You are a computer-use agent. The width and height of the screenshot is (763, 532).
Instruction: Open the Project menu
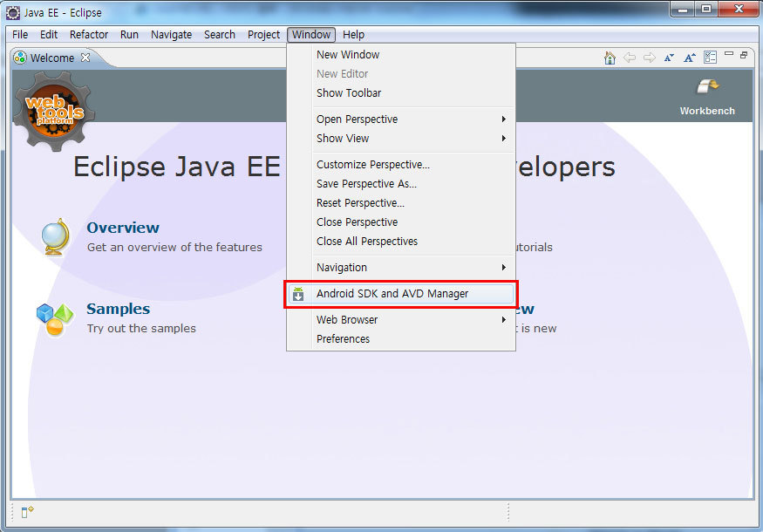point(263,35)
